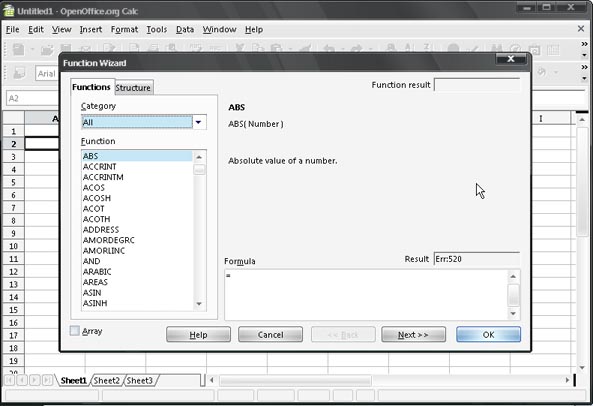This screenshot has width=593, height=406.
Task: Select ACCRINTM in the function list
Action: coord(137,177)
